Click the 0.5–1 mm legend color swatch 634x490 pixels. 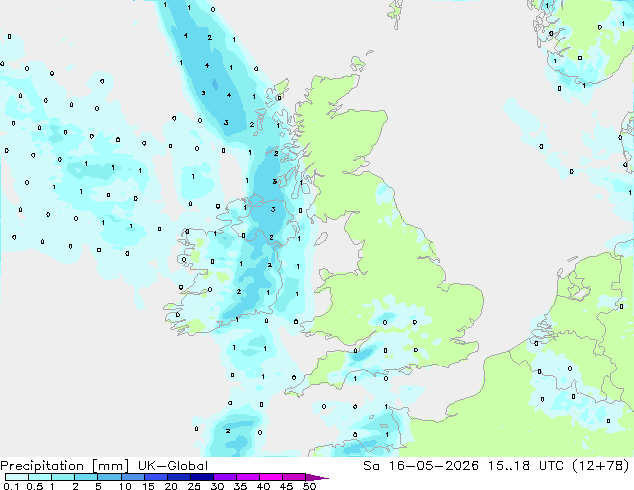(40, 477)
